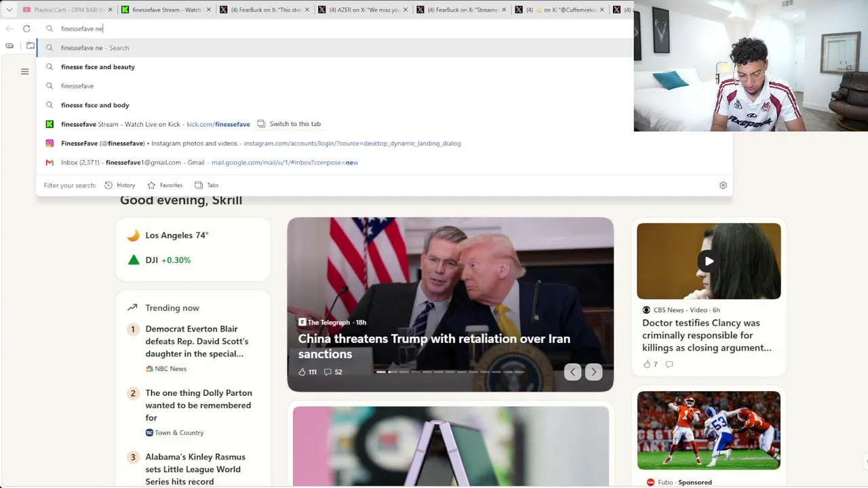Viewport: 868px width, 488px height.
Task: Choose "finesse face and body" suggestion
Action: click(x=336, y=105)
